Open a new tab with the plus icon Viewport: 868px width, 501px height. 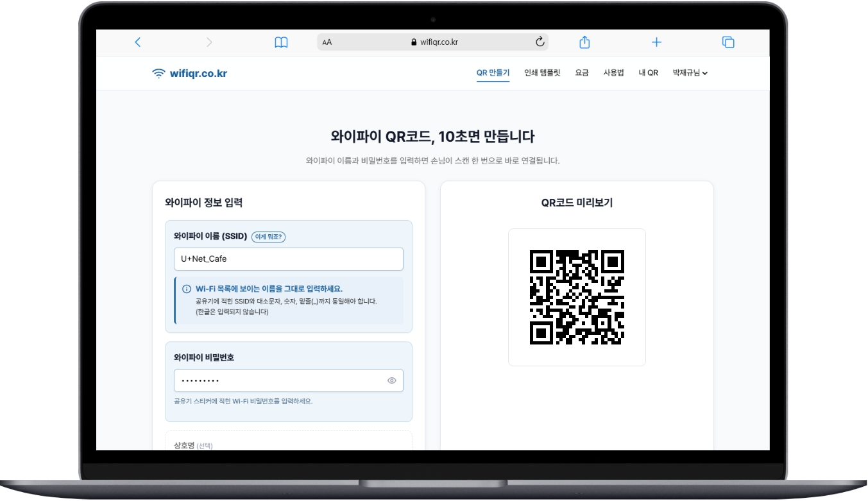(656, 42)
